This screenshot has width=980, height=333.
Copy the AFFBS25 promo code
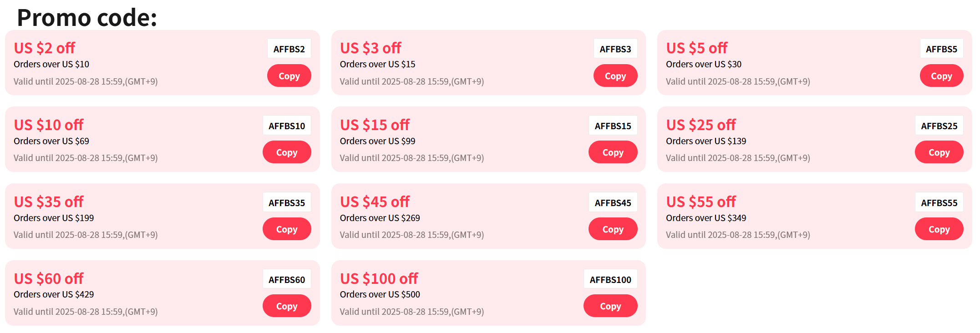pos(939,152)
